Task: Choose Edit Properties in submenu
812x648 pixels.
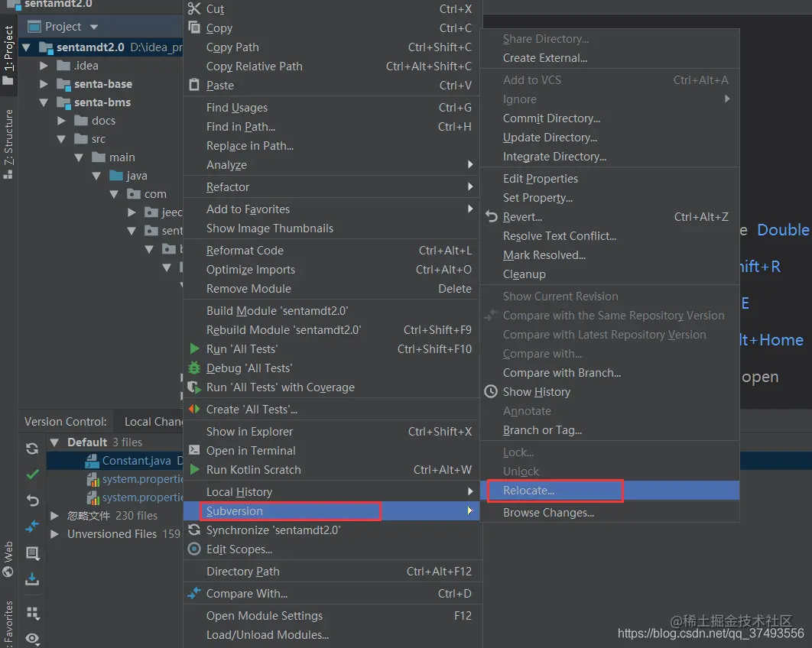Action: 609,178
